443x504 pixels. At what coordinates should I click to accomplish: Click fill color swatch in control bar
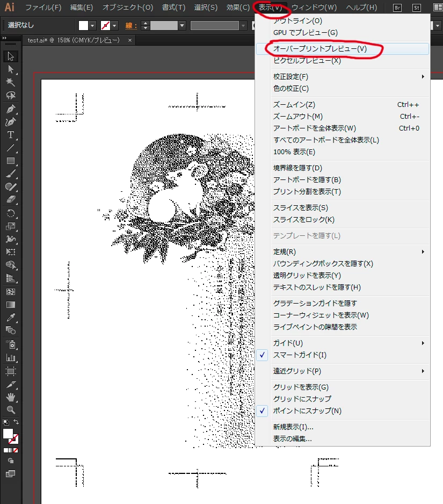pyautogui.click(x=84, y=25)
